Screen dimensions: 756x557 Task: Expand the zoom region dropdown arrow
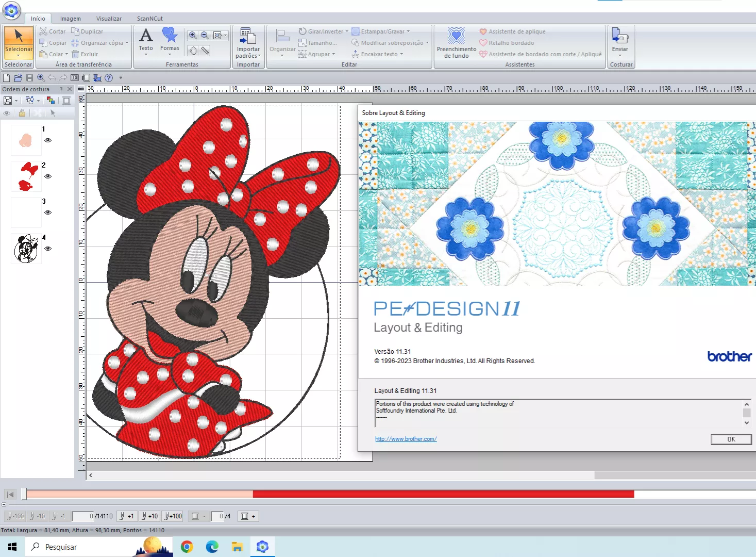point(226,36)
